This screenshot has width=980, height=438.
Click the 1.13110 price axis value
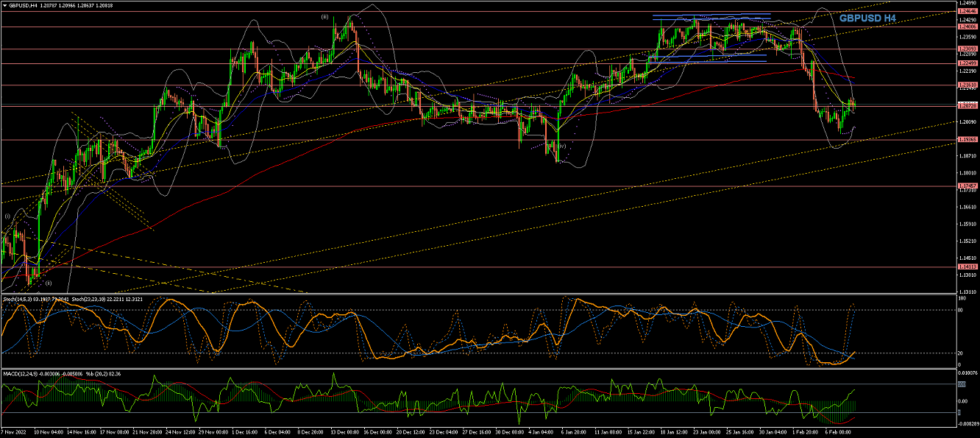pyautogui.click(x=968, y=292)
